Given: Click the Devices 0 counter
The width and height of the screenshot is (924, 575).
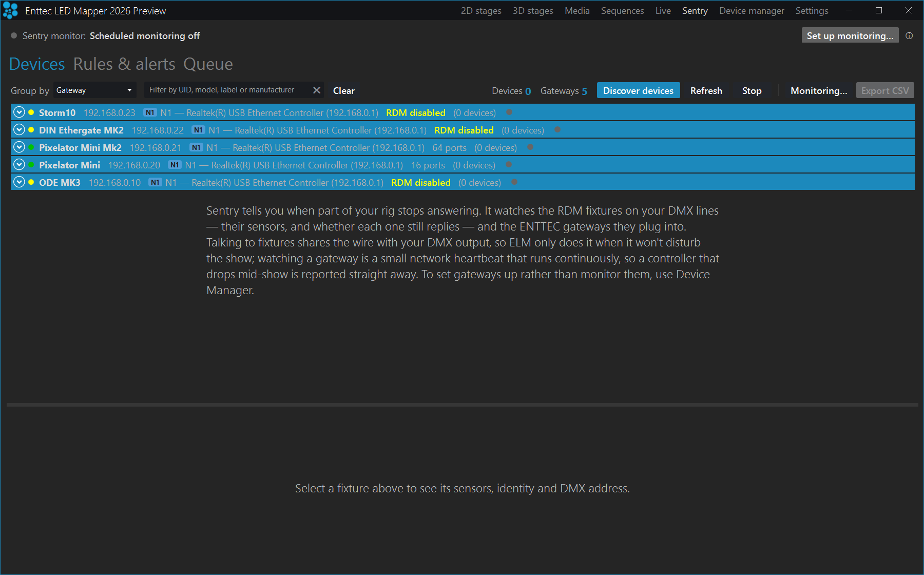Looking at the screenshot, I should tap(511, 91).
